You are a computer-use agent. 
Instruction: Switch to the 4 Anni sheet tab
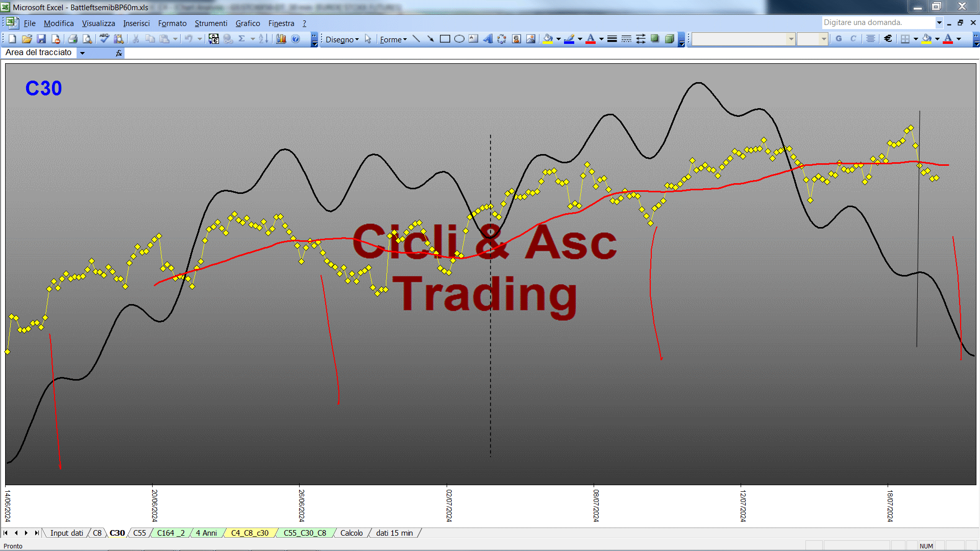(x=206, y=533)
